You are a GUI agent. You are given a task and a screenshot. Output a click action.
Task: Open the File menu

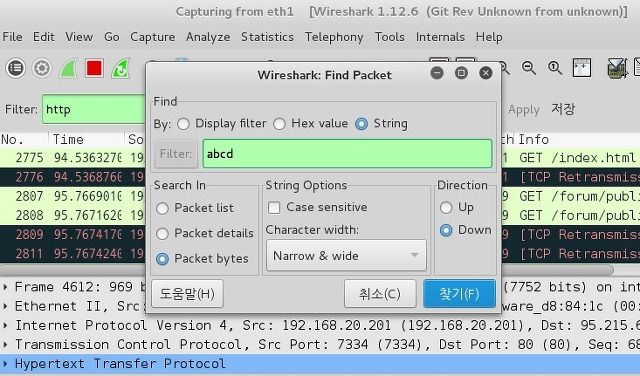pyautogui.click(x=12, y=37)
